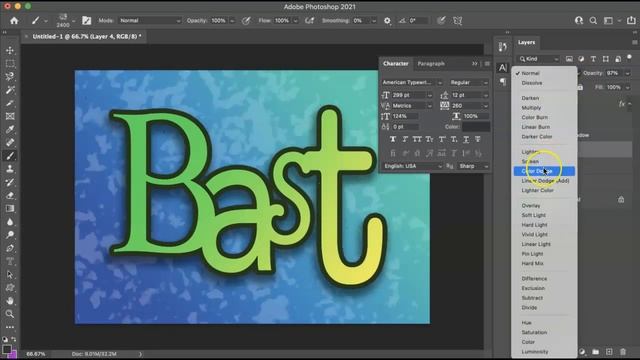Viewport: 640px width, 360px height.
Task: Toggle Faux Bold in Character panel
Action: tap(393, 140)
